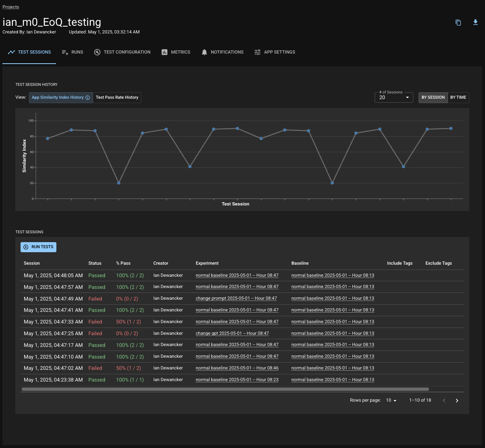Click the info icon beside App Similarity Index History

click(88, 97)
